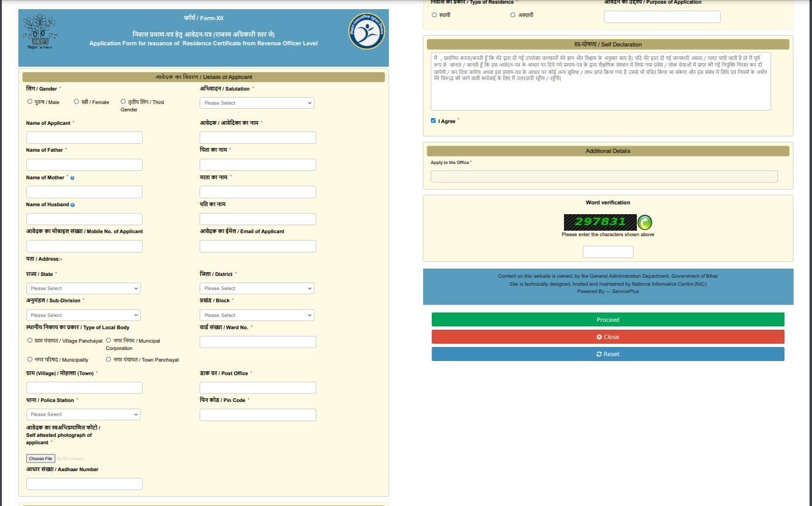Click the 297831 captcha image
Image resolution: width=812 pixels, height=506 pixels.
(x=600, y=221)
